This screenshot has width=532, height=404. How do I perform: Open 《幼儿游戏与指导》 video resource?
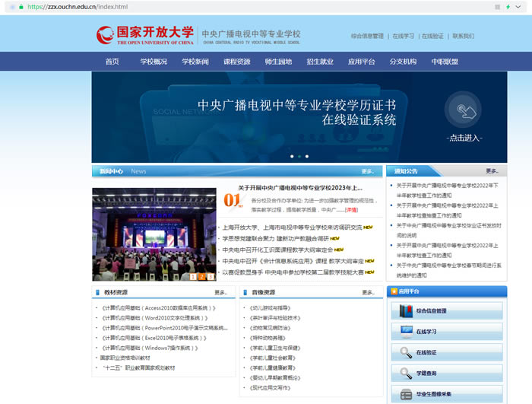(270, 308)
